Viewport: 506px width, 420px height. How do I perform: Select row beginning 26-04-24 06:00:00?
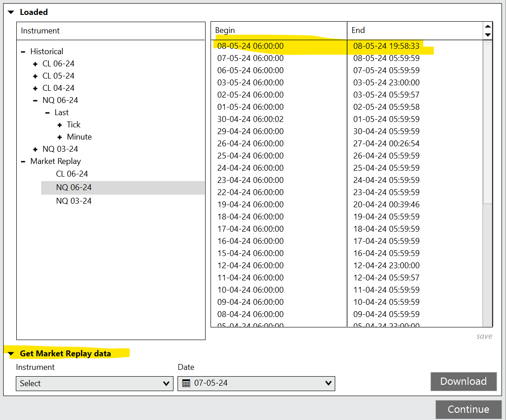pyautogui.click(x=347, y=144)
